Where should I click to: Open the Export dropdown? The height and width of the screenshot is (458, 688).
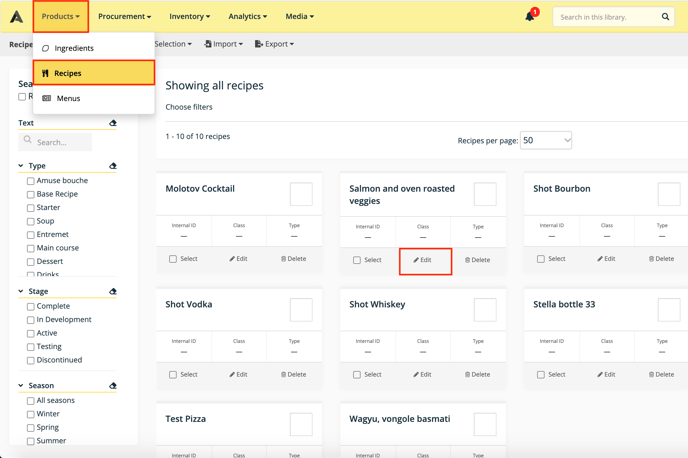click(274, 44)
